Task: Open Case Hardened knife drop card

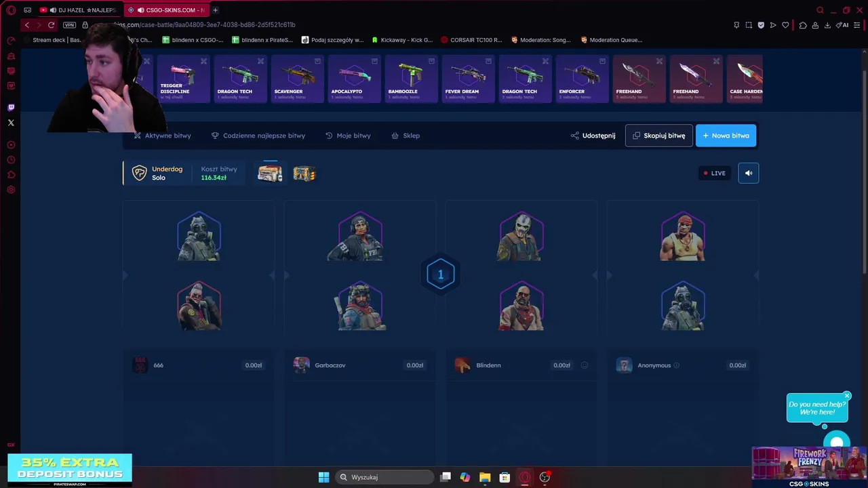Action: 745,79
